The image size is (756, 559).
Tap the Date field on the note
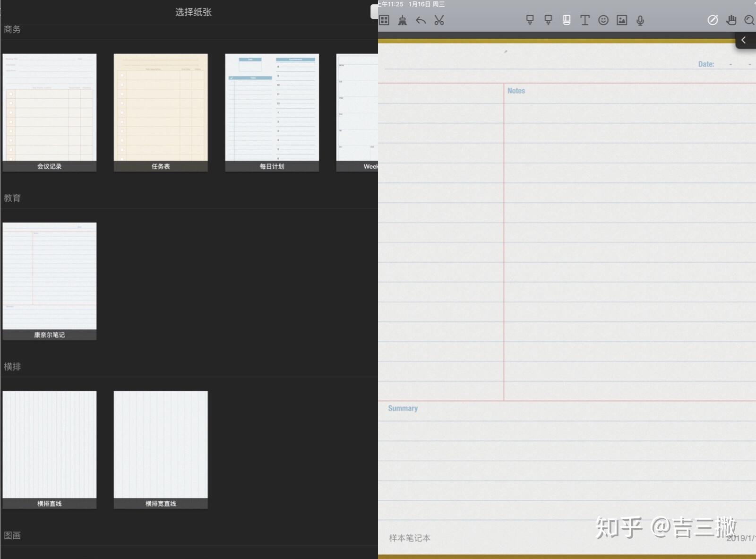[x=725, y=64]
